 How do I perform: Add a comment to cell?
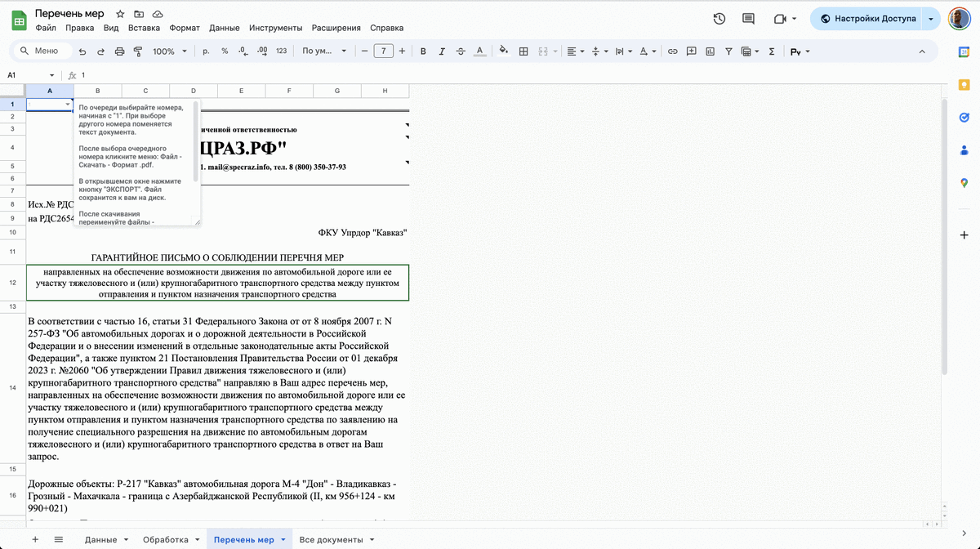click(691, 51)
